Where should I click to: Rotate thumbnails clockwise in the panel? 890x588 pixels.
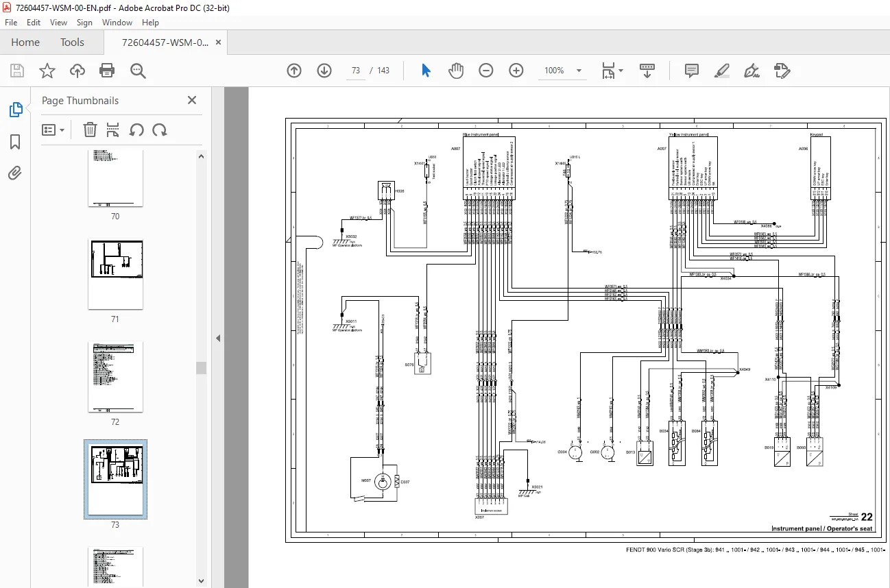click(160, 130)
